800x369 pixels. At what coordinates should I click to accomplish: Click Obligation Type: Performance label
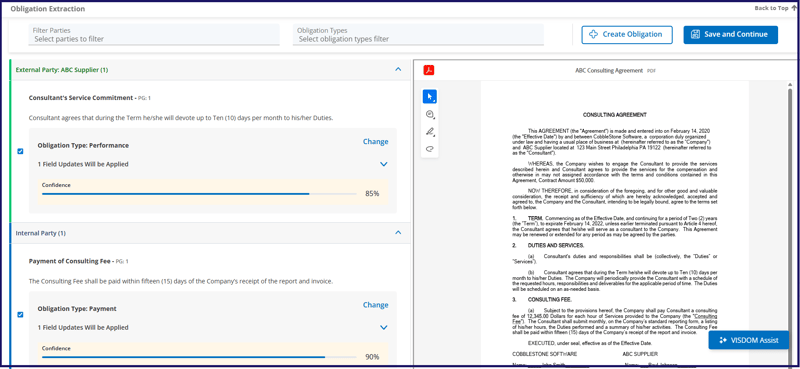pos(83,145)
